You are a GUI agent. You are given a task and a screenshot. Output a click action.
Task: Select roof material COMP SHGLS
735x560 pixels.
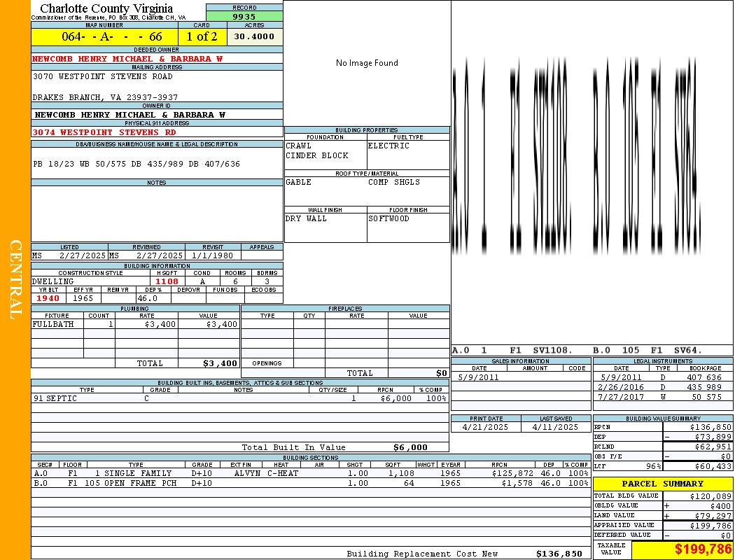tap(394, 182)
